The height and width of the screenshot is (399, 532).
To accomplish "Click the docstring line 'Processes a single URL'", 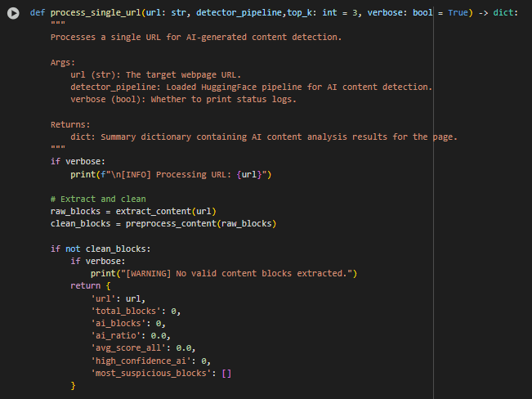I will (196, 38).
